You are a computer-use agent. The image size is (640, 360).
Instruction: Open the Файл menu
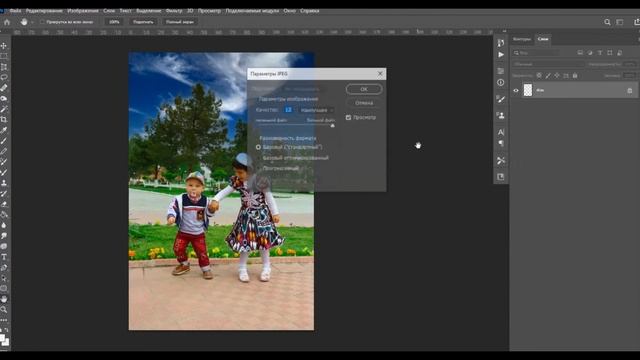click(16, 11)
